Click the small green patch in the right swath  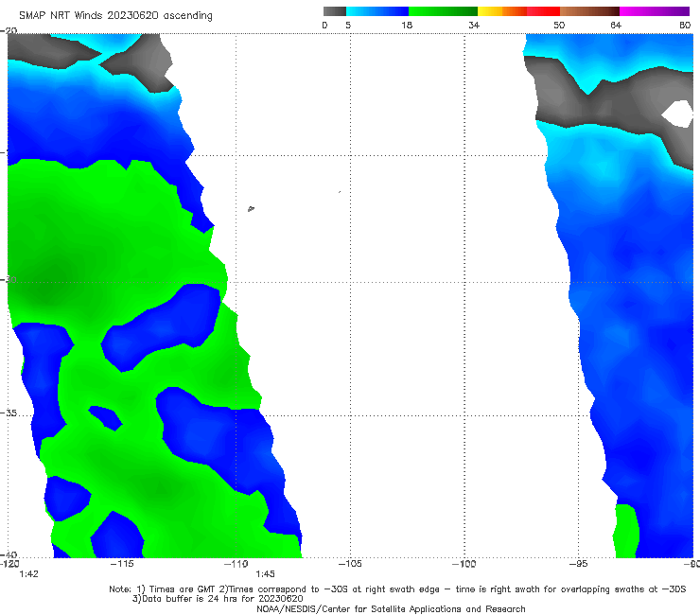(626, 531)
